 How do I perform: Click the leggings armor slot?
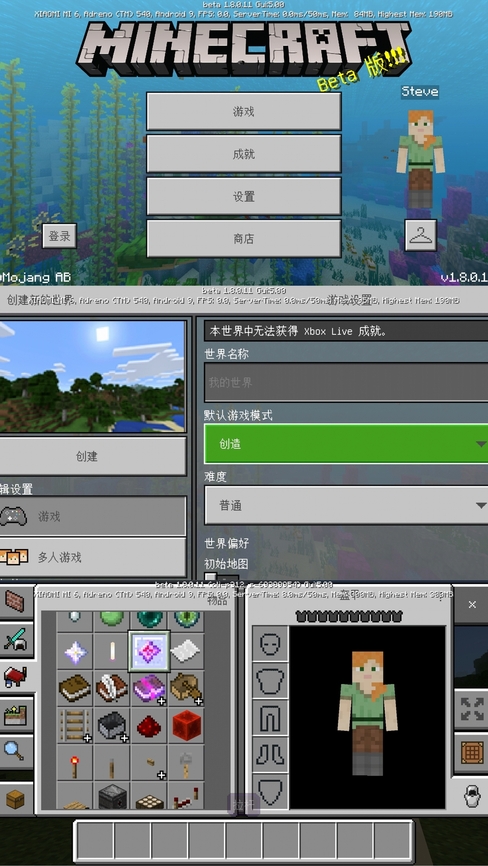[x=270, y=718]
